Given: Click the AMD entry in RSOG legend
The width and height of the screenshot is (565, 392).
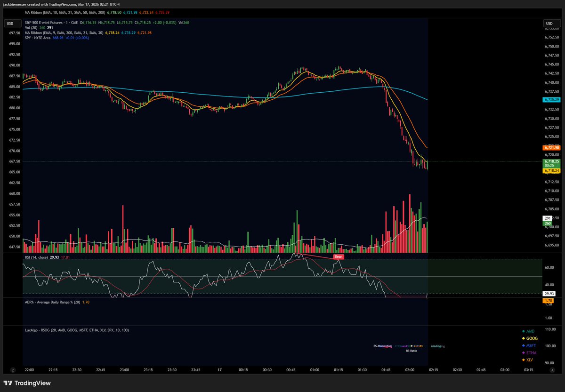Looking at the screenshot, I should (x=529, y=331).
